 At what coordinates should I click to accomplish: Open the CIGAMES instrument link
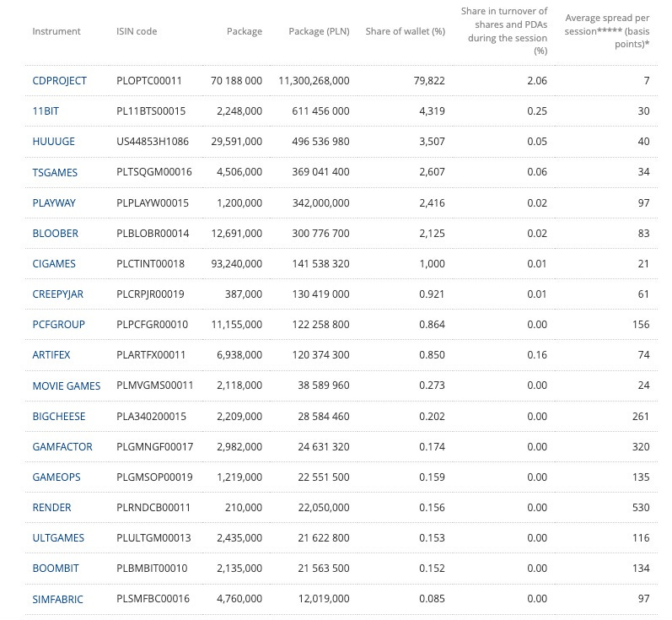[54, 264]
